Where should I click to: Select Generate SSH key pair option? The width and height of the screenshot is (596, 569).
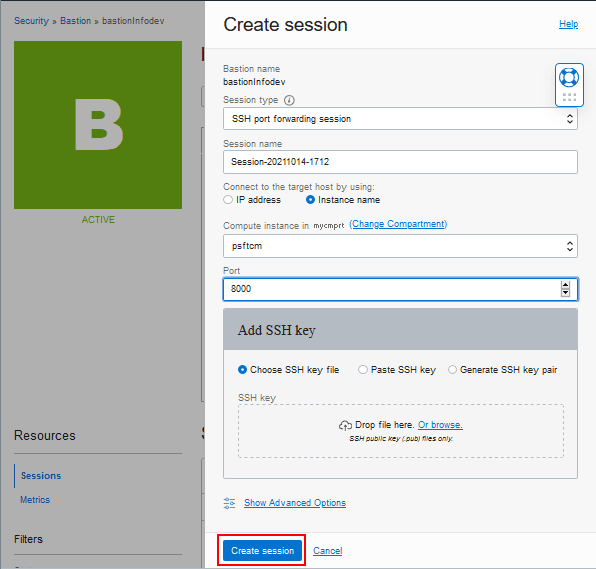pyautogui.click(x=452, y=369)
